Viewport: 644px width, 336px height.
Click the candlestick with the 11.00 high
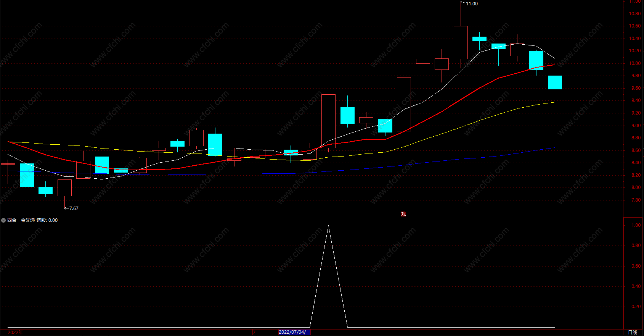point(461,42)
